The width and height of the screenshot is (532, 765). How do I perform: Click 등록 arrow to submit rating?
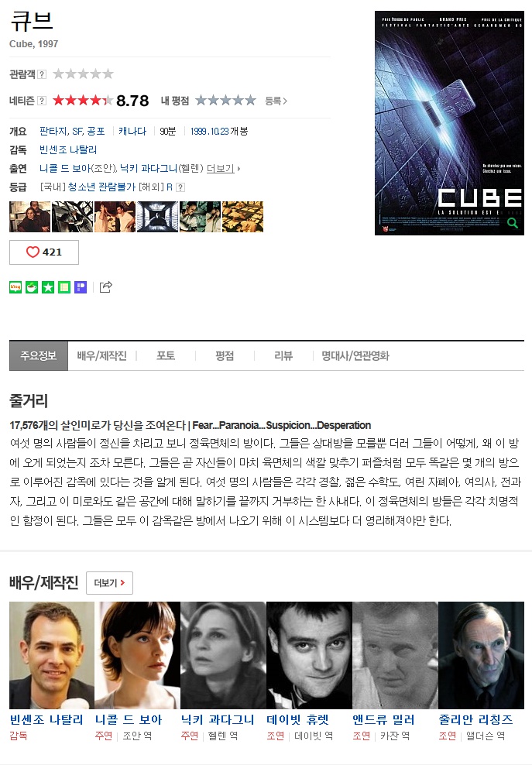coord(276,101)
